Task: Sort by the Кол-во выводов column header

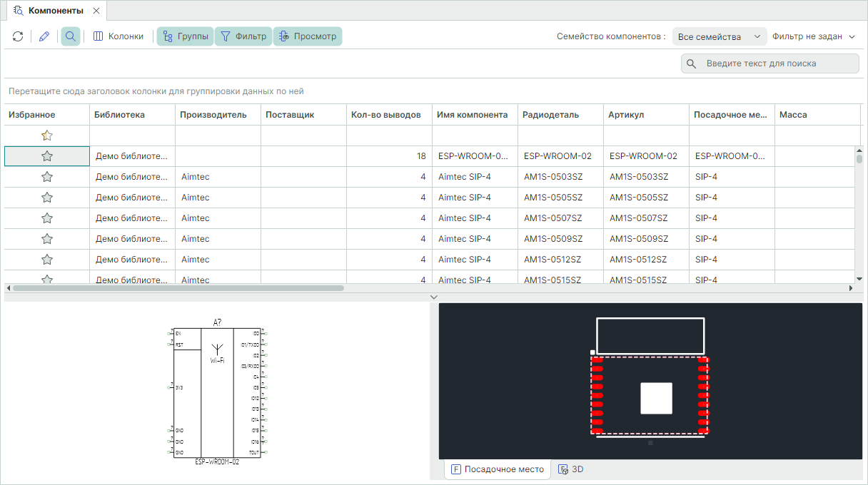Action: click(x=389, y=115)
